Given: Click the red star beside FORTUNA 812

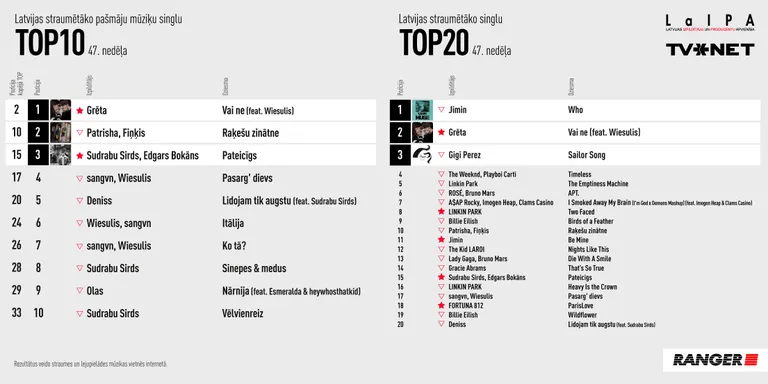Looking at the screenshot, I should pyautogui.click(x=441, y=305).
